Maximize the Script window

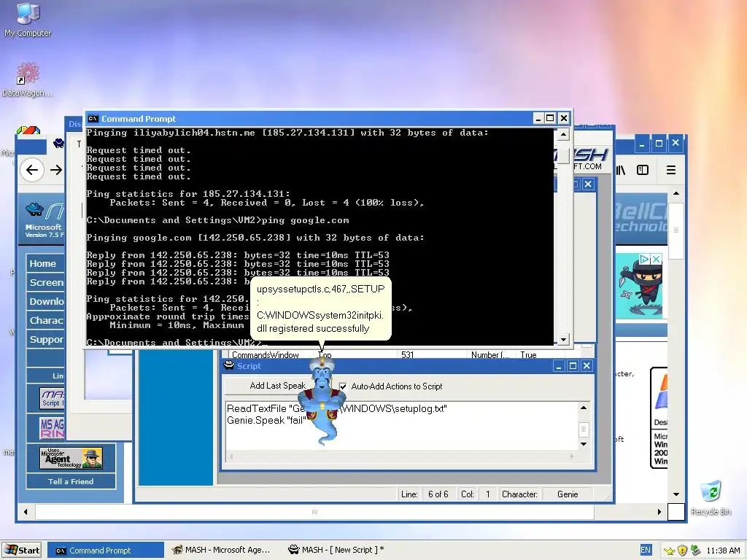pyautogui.click(x=573, y=366)
